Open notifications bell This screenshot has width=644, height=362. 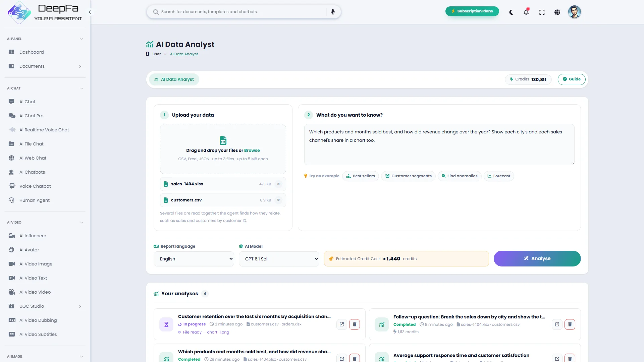(x=526, y=12)
